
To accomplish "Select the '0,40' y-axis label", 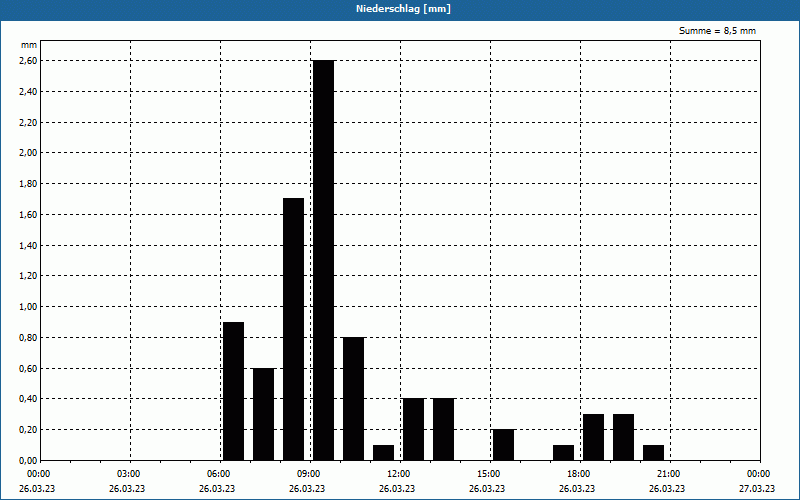I will point(29,399).
